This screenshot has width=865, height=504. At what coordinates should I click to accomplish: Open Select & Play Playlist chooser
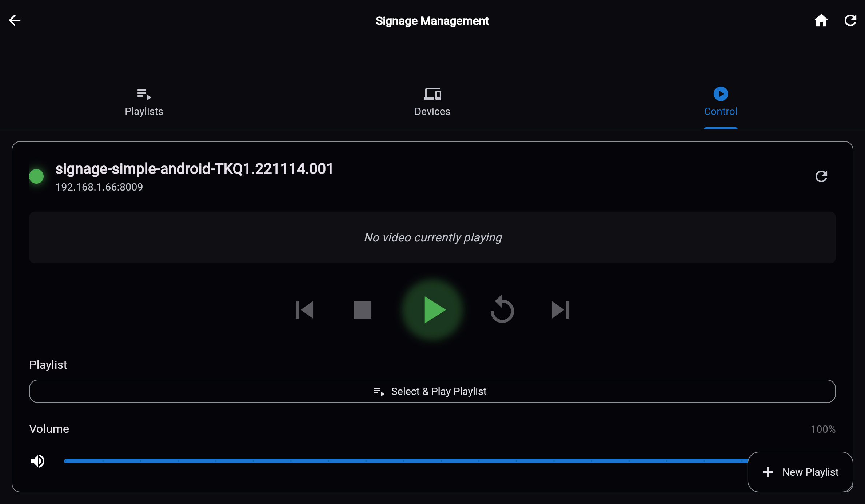click(x=432, y=391)
